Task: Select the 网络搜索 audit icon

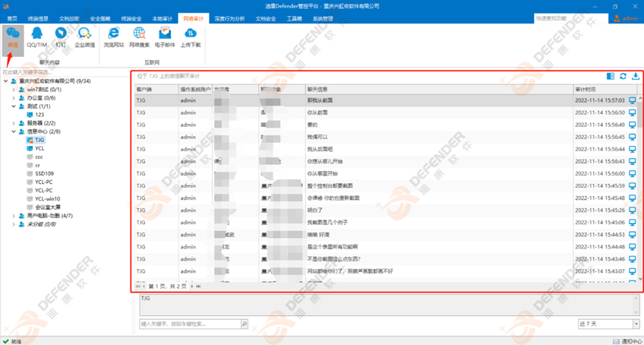Action: 140,36
